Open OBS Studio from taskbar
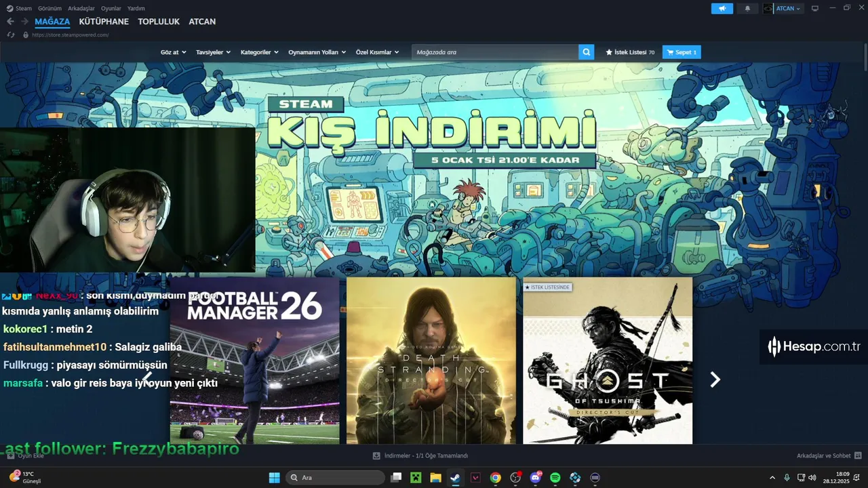Screen dimensions: 868x488 tap(515, 478)
